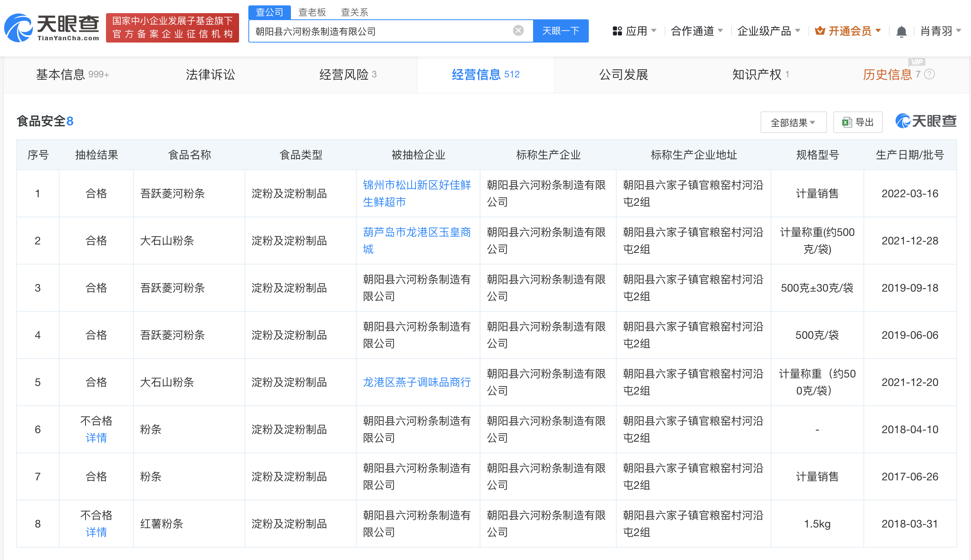Image resolution: width=971 pixels, height=560 pixels.
Task: Open the 龙港区燕子调味品商行 company link
Action: (x=417, y=382)
